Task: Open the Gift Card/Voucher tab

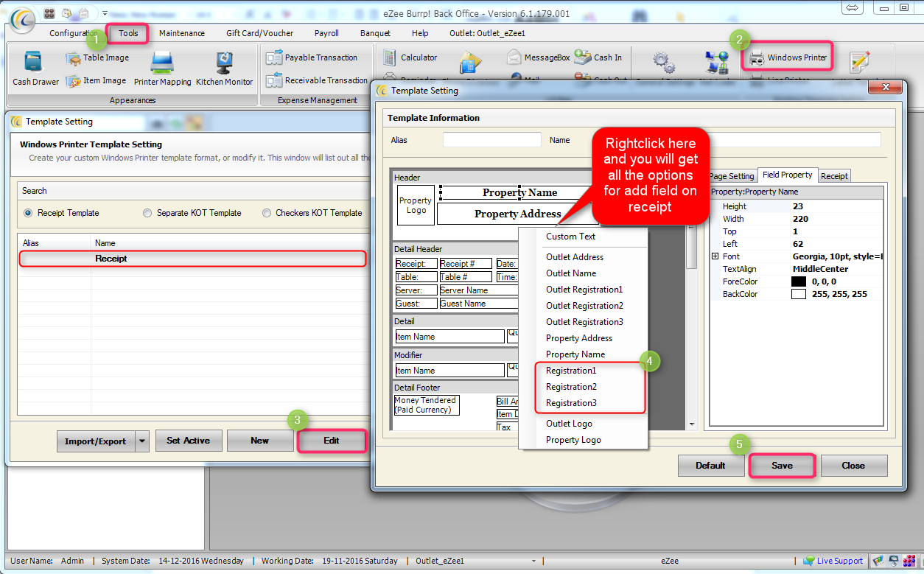Action: pos(259,33)
